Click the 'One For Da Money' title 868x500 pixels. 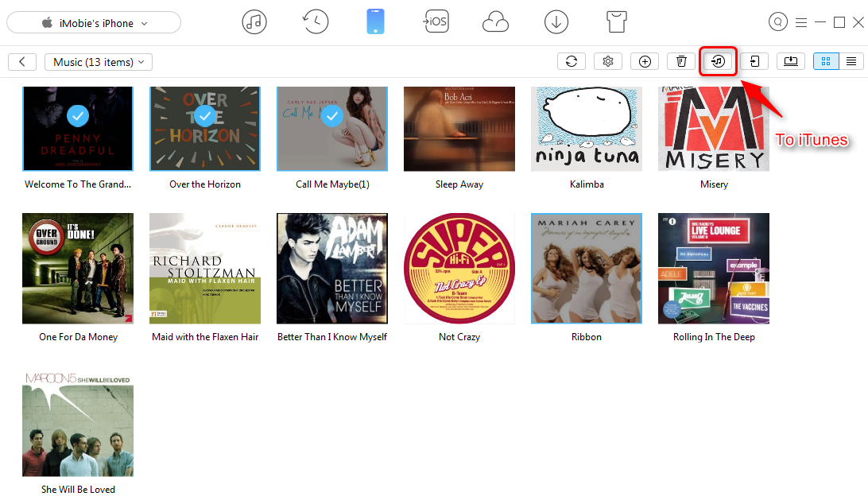78,337
